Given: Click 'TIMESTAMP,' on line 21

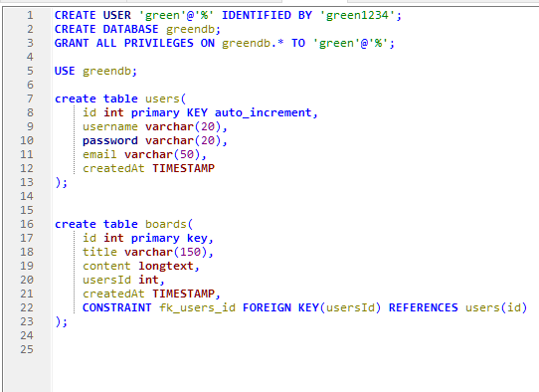Looking at the screenshot, I should tap(186, 294).
